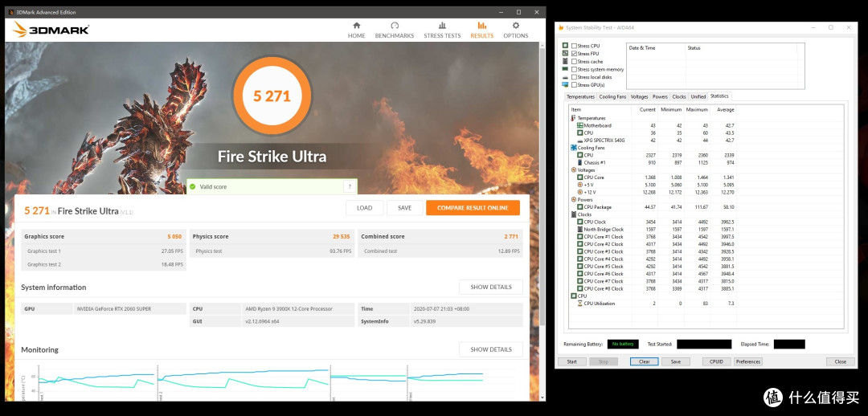
Task: Click the North Bridge Clock row icon
Action: point(579,229)
